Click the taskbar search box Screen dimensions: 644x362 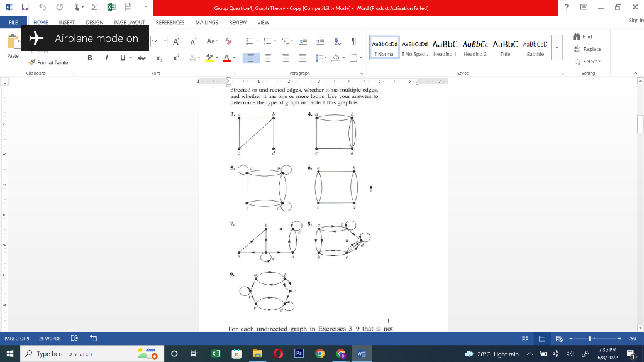pyautogui.click(x=92, y=353)
